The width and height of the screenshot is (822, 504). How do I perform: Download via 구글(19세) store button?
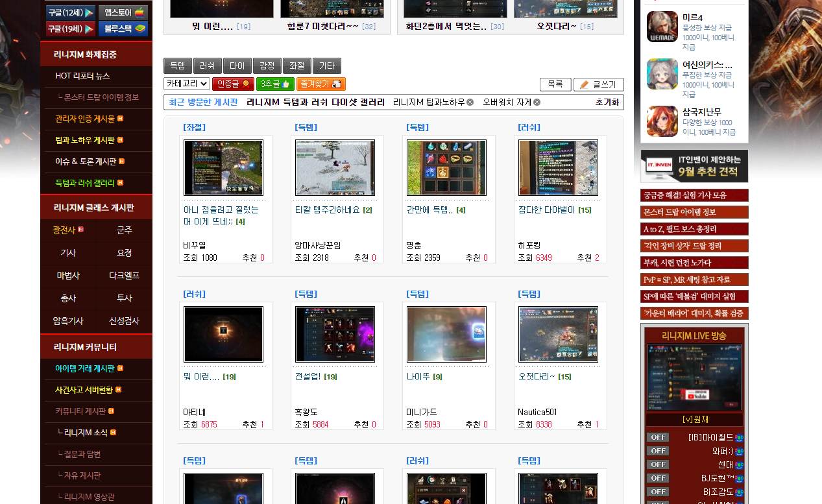point(71,29)
